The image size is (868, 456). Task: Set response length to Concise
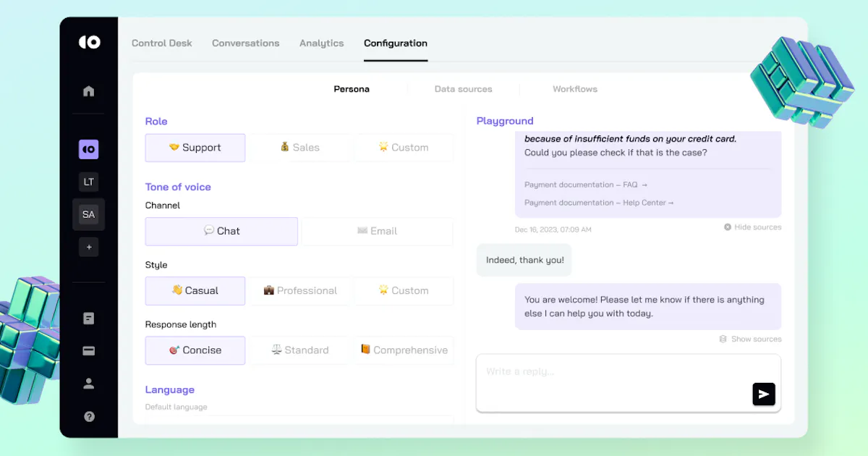click(195, 350)
